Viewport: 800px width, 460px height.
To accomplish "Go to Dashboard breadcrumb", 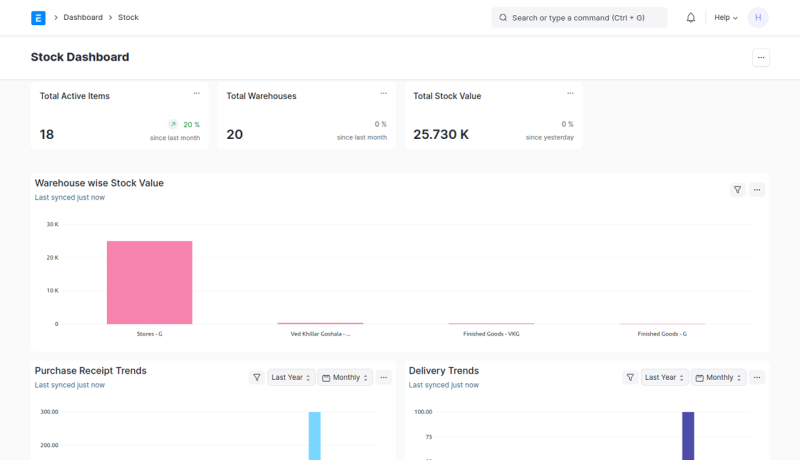I will click(x=83, y=18).
